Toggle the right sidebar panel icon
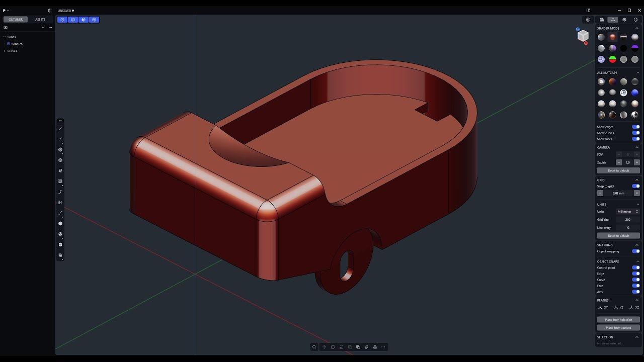Screen dimensions: 644x362 [588, 10]
